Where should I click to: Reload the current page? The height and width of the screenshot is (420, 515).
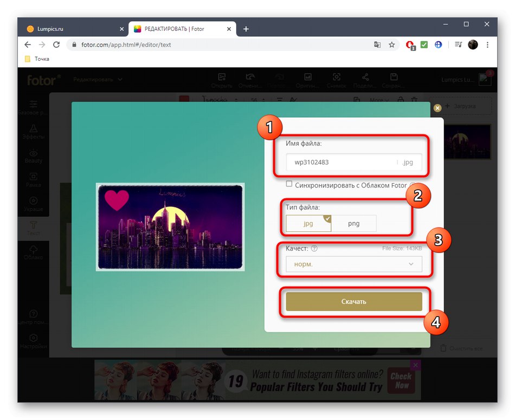click(56, 44)
